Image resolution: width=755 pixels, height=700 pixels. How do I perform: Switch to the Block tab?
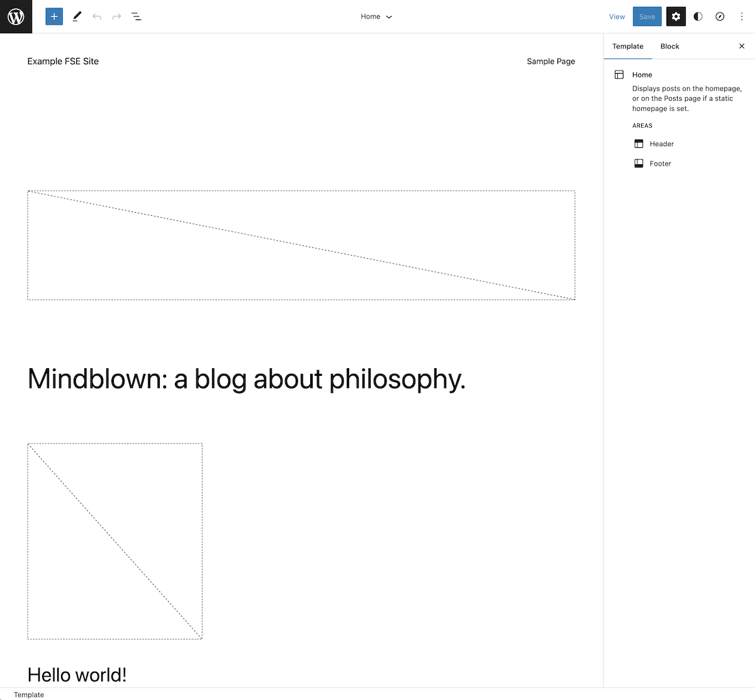669,46
